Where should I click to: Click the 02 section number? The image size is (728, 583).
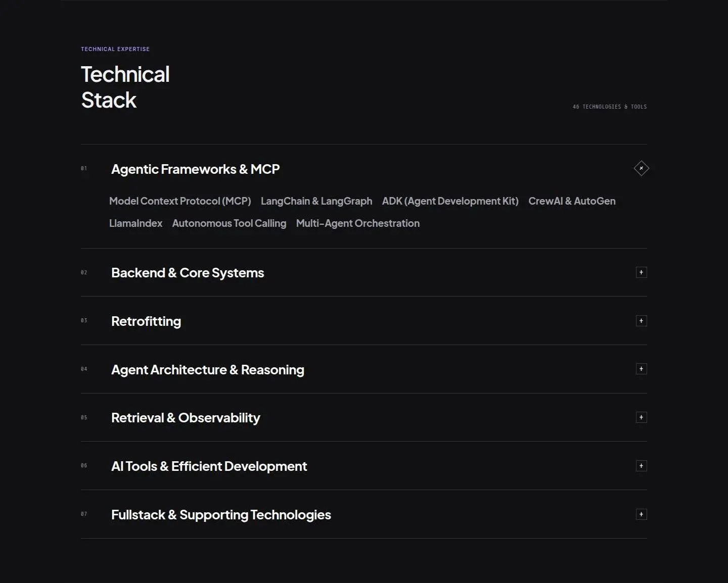click(x=84, y=272)
